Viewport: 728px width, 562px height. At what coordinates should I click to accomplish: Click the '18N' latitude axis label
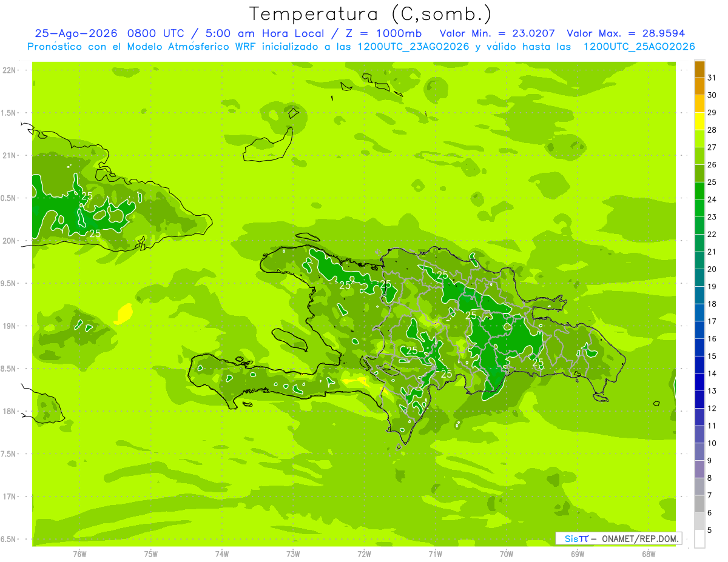coord(10,412)
